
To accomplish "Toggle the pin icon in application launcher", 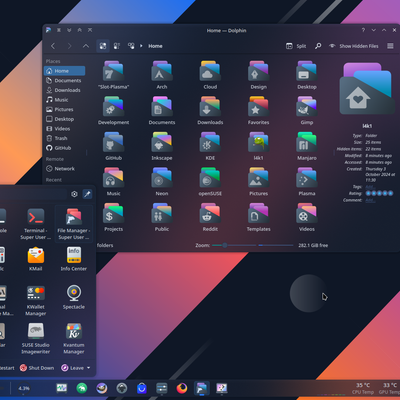I will tap(87, 194).
